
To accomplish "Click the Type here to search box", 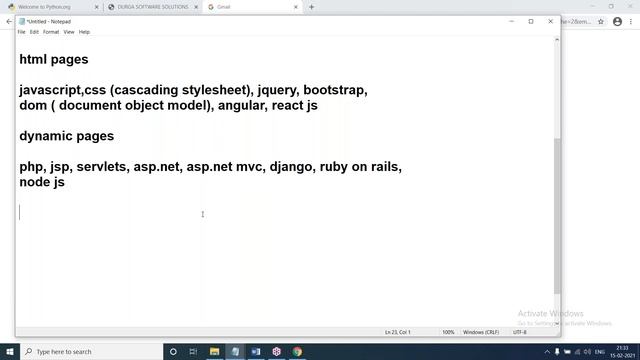I will point(91,351).
